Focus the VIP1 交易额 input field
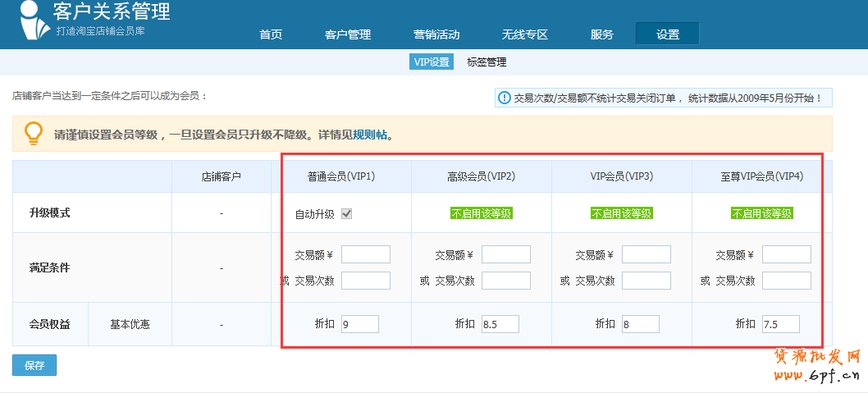Screen dimensions: 868x393 pos(365,254)
